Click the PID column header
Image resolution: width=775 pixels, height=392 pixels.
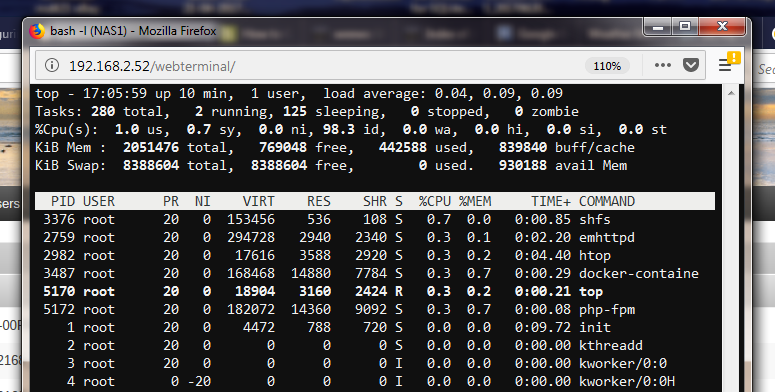tap(63, 202)
